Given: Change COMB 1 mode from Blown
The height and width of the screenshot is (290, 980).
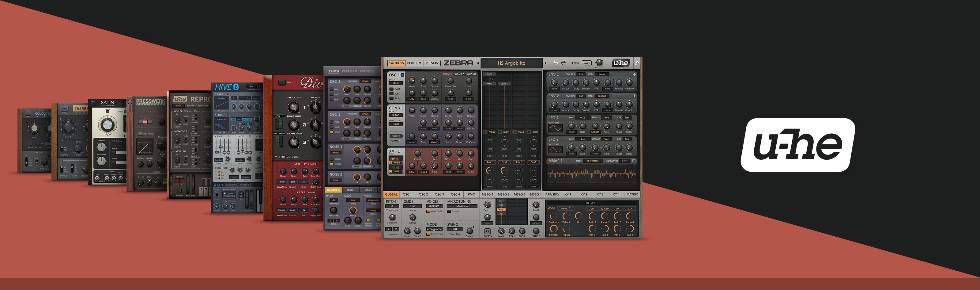Looking at the screenshot, I should click(396, 115).
